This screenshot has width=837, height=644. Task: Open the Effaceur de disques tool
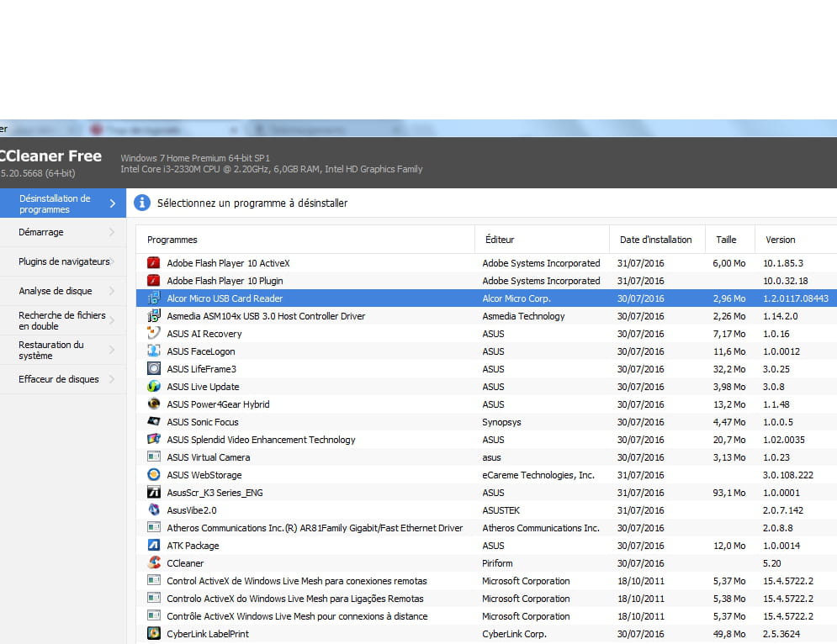pos(63,379)
